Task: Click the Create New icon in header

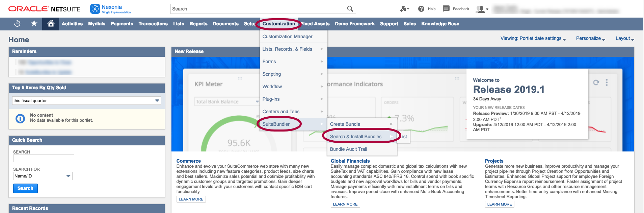Action: pos(404,9)
